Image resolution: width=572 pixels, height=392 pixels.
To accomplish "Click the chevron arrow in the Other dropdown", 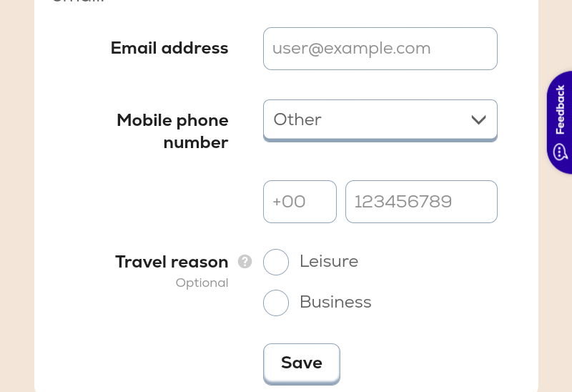I will tap(478, 119).
